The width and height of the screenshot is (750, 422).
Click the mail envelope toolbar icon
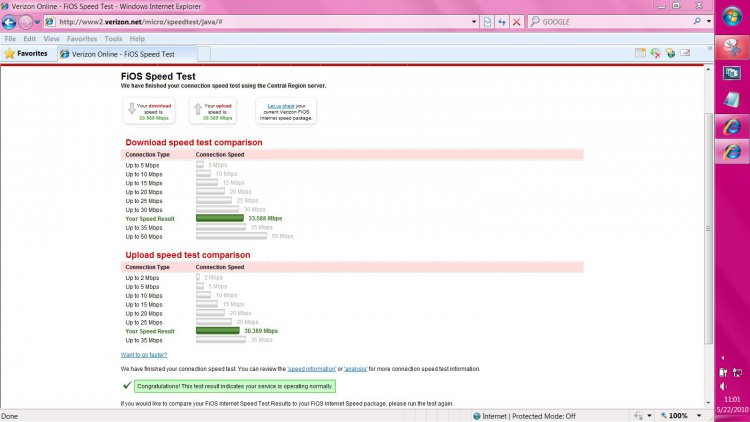click(x=685, y=53)
